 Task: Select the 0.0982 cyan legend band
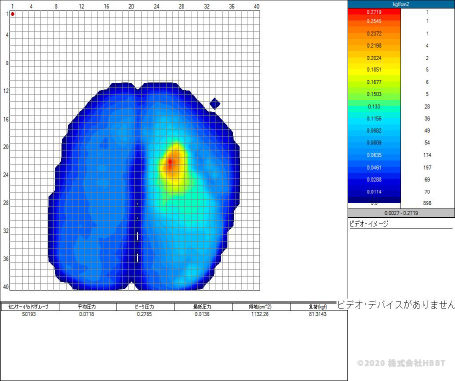pyautogui.click(x=374, y=131)
